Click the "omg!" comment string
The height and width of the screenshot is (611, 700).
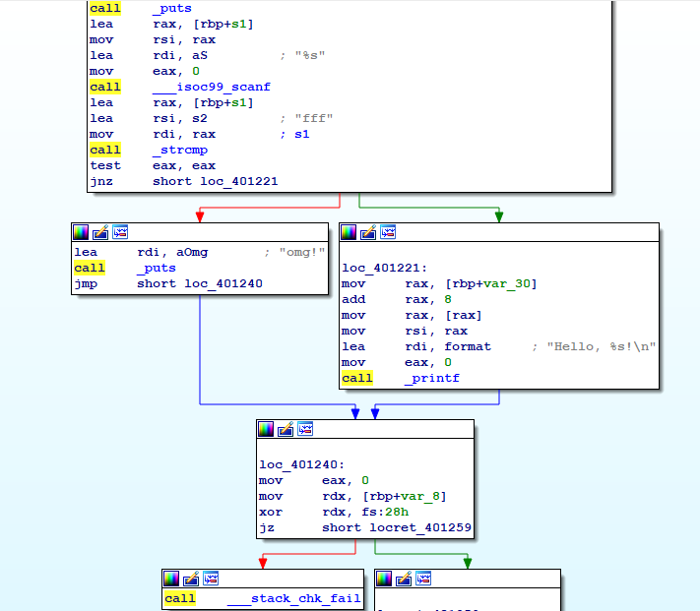[302, 253]
